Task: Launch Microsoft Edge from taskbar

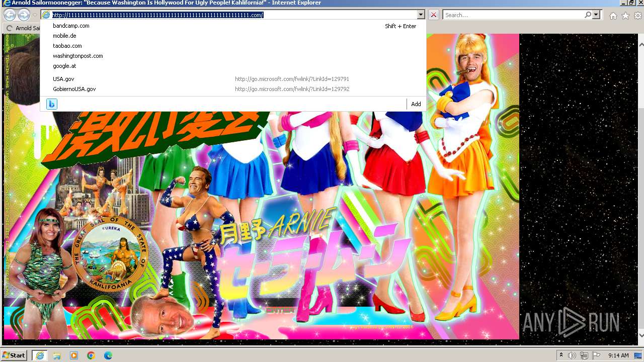Action: click(x=108, y=355)
